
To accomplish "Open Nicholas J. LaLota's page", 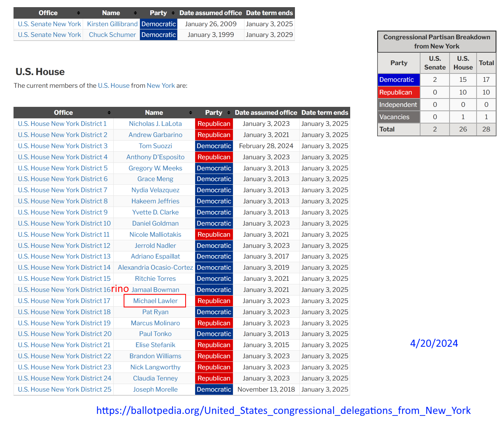I will pos(155,124).
